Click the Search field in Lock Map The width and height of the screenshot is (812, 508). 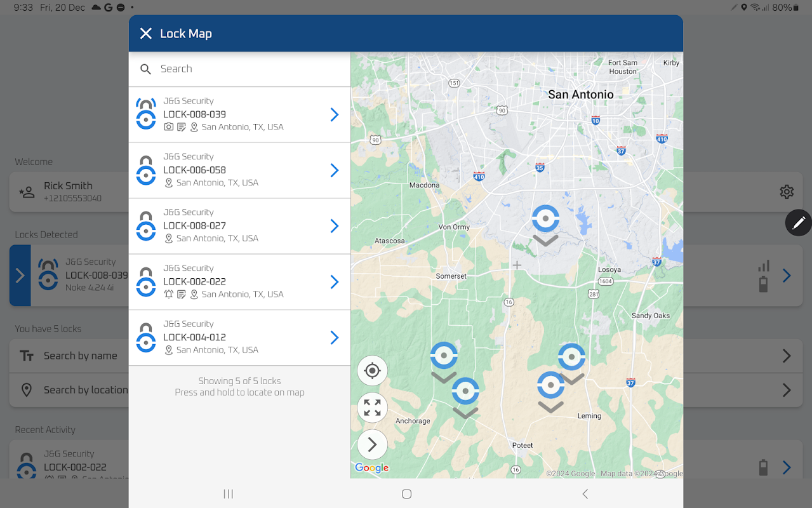[239, 69]
